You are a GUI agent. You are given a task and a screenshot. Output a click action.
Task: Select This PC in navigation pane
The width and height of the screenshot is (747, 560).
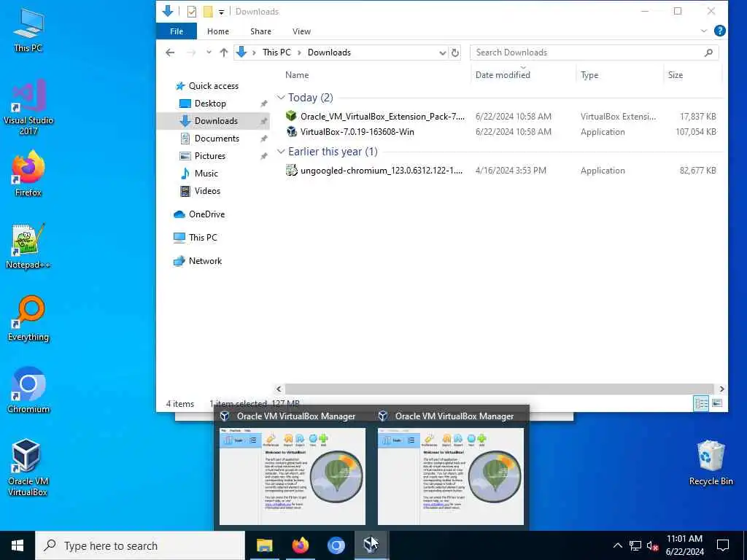click(x=203, y=238)
